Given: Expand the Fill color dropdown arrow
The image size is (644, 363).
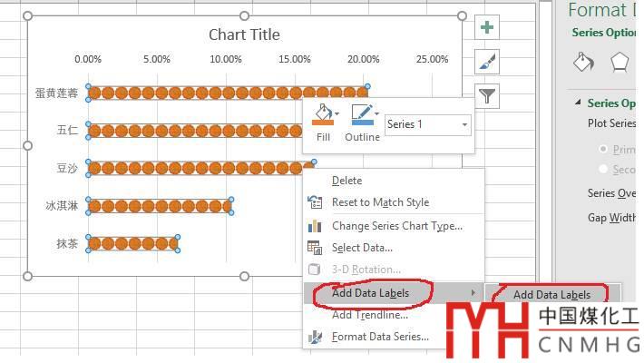Looking at the screenshot, I should 337,114.
